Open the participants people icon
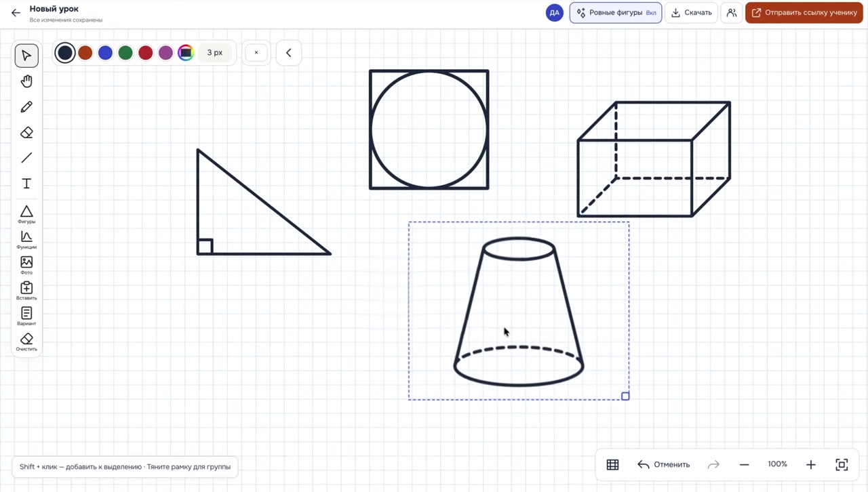 731,13
